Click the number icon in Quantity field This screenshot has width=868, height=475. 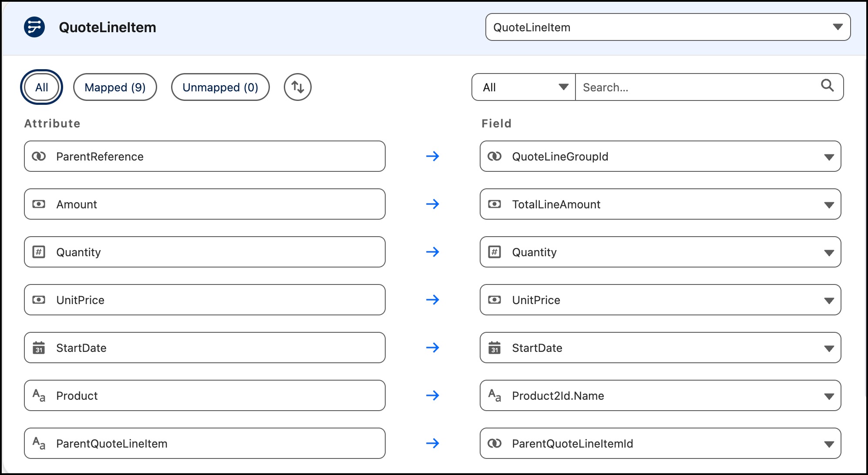[495, 252]
